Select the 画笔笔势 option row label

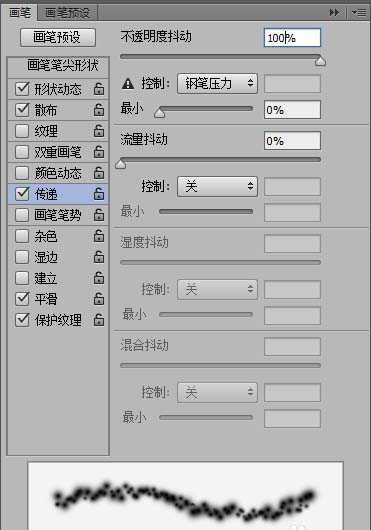click(58, 215)
